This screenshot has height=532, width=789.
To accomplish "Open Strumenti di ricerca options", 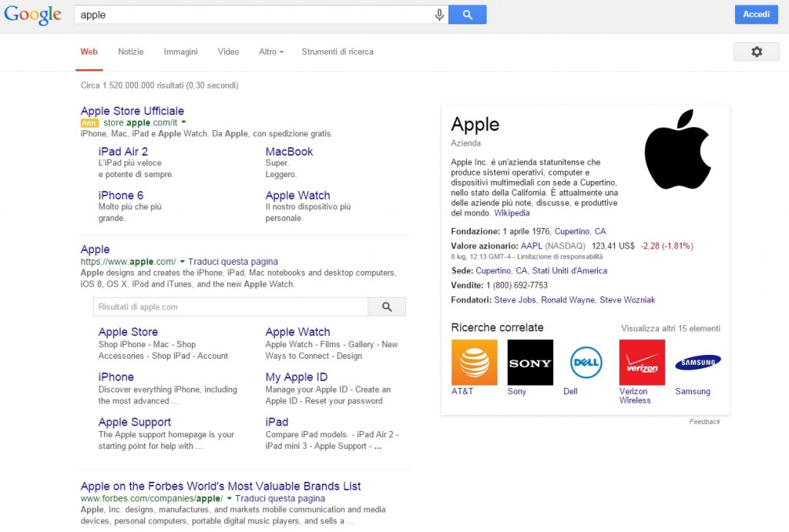I will [337, 52].
